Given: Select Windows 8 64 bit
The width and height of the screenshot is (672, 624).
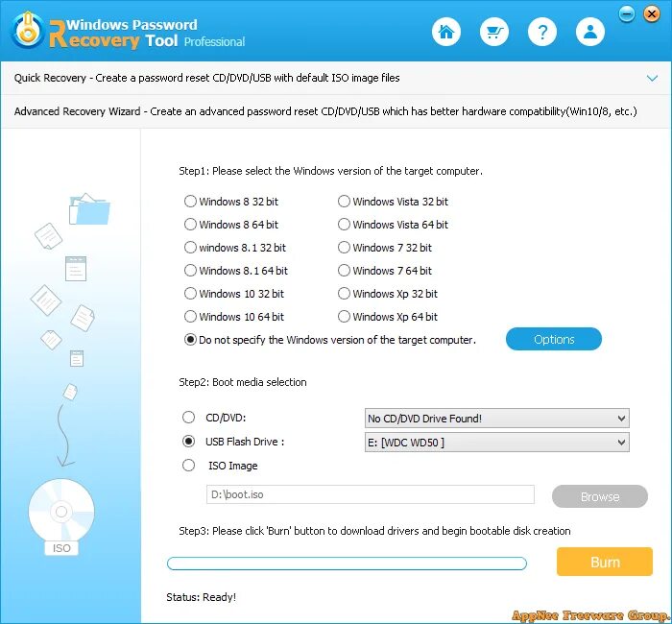Looking at the screenshot, I should coord(231,225).
